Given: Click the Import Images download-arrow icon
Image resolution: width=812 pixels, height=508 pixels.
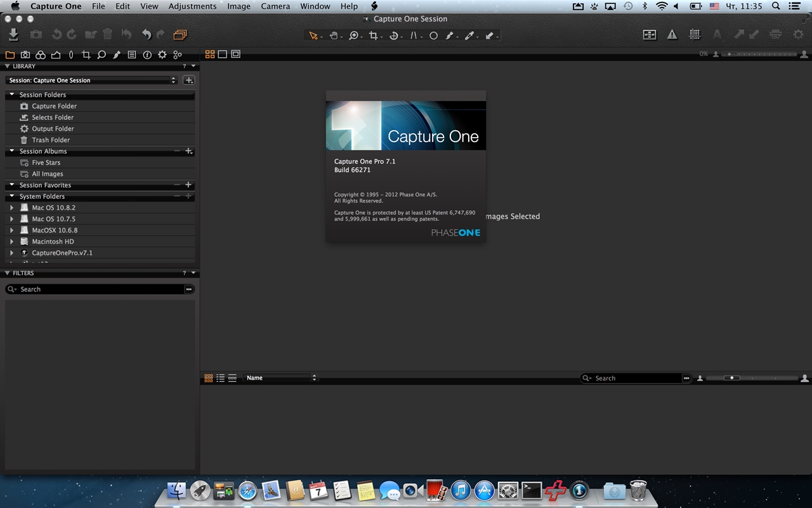Looking at the screenshot, I should point(14,35).
